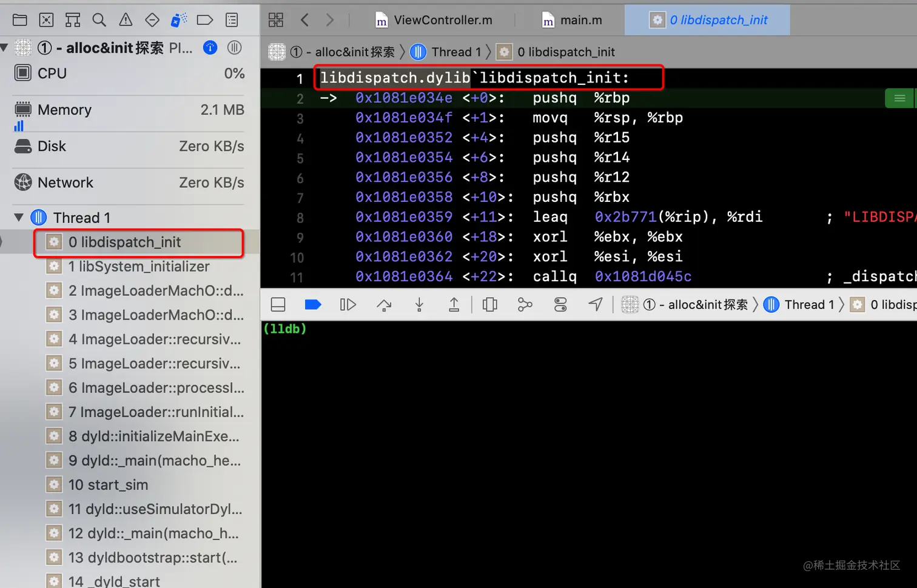Image resolution: width=917 pixels, height=588 pixels.
Task: Hide the debug area
Action: point(278,304)
